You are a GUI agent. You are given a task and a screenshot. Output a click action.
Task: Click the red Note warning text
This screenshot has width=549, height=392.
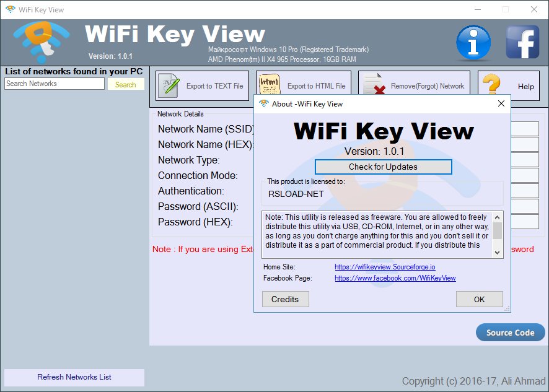pos(203,249)
